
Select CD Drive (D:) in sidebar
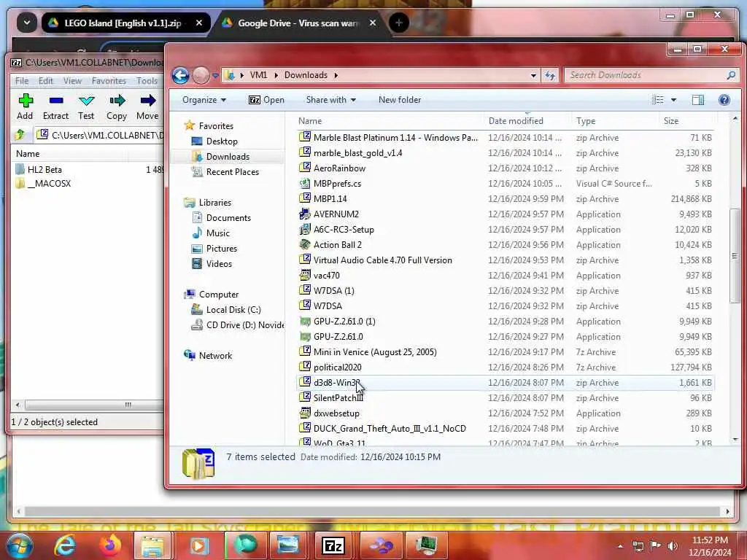pyautogui.click(x=245, y=324)
